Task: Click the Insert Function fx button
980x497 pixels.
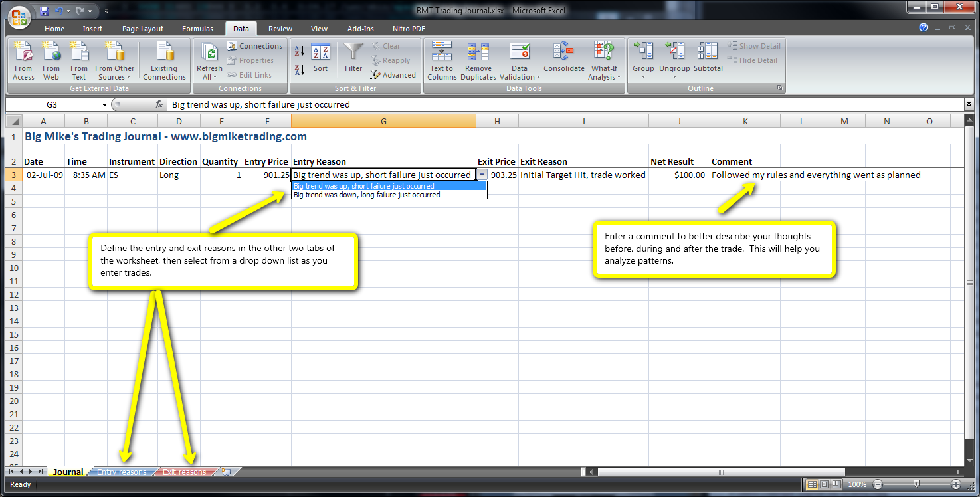Action: point(159,105)
